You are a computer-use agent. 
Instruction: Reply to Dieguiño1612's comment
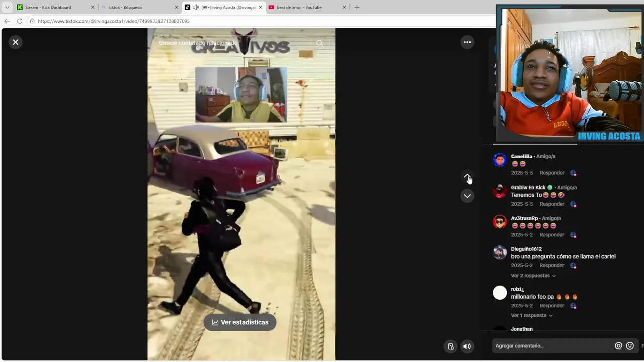coord(552,265)
